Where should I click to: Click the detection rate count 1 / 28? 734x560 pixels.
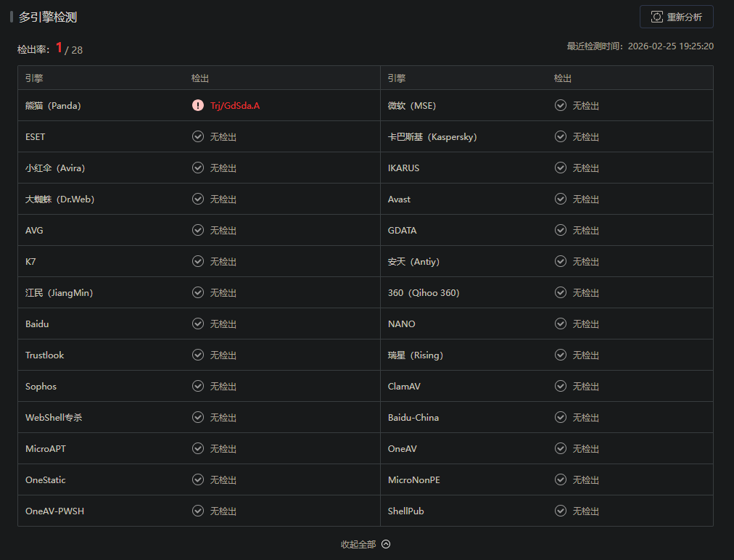(69, 49)
